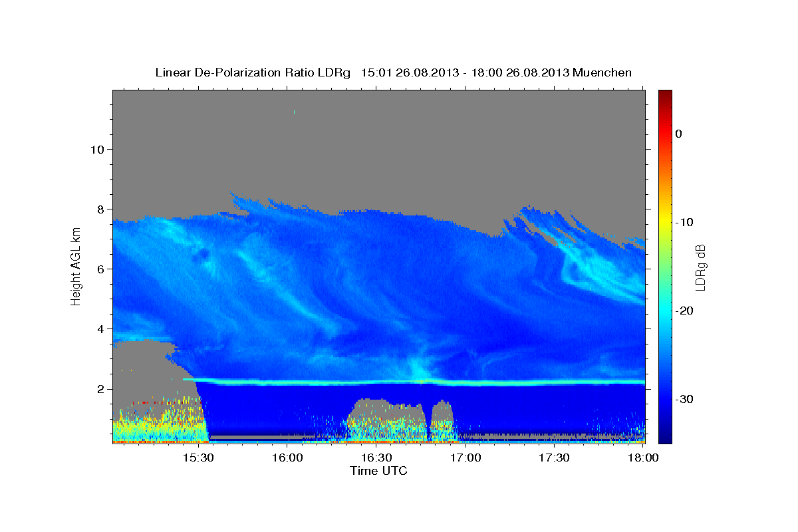Click the start time '15:01 26.08.2013' in title

tap(410, 72)
